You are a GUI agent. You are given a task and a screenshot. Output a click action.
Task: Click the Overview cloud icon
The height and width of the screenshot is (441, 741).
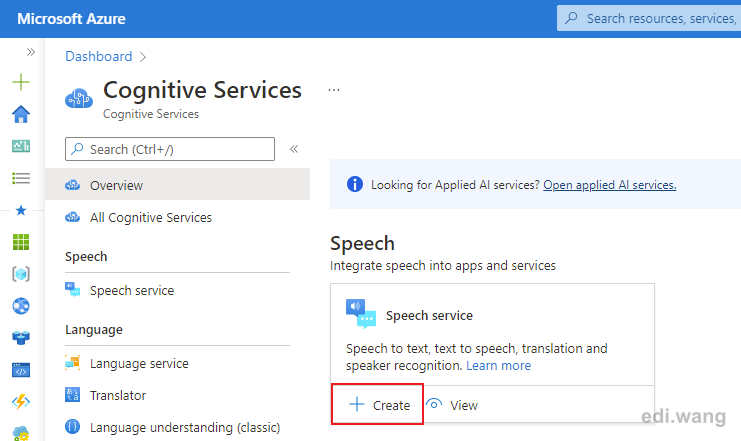(72, 185)
